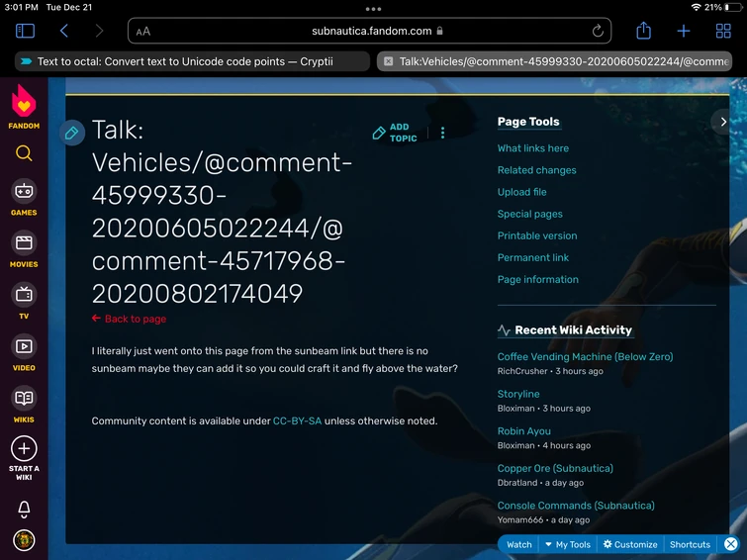Click the Add Topic button
Image resolution: width=747 pixels, height=560 pixels.
pyautogui.click(x=395, y=133)
